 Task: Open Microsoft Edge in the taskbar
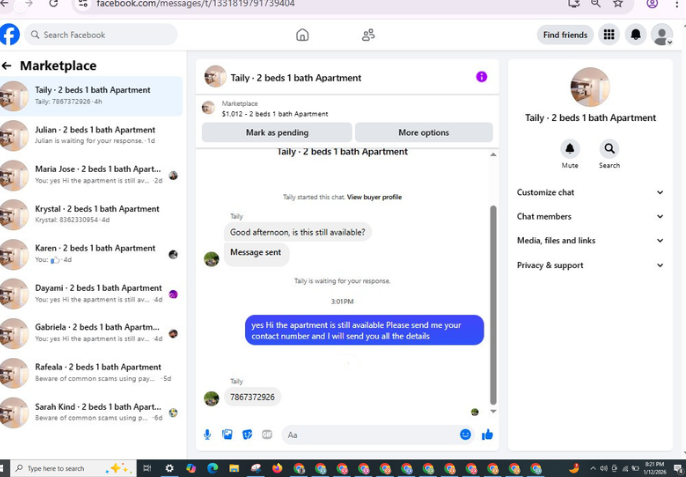tap(213, 468)
